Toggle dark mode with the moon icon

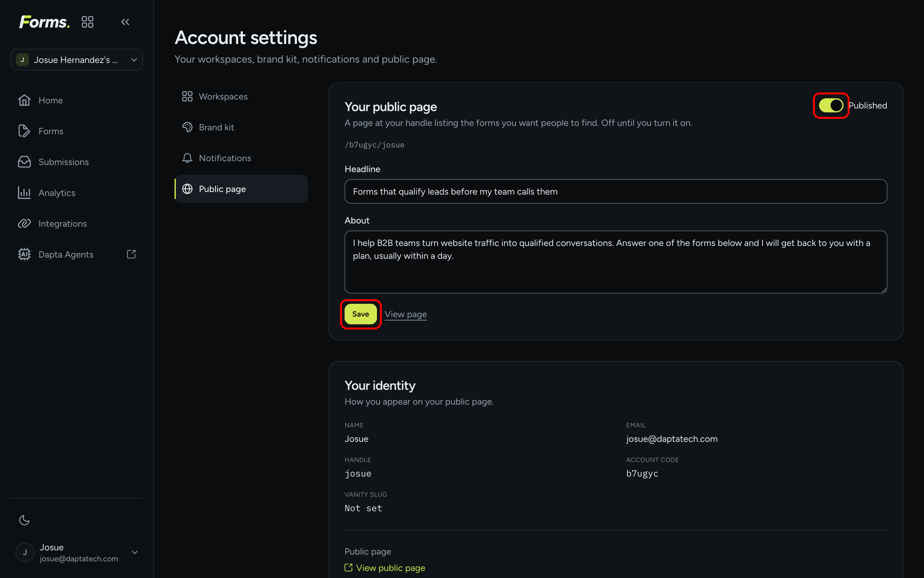(x=24, y=520)
